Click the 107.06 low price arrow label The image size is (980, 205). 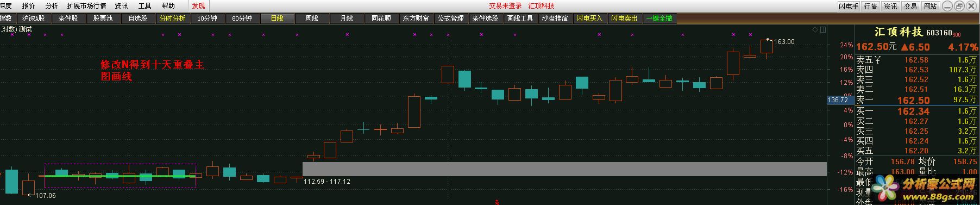point(42,195)
